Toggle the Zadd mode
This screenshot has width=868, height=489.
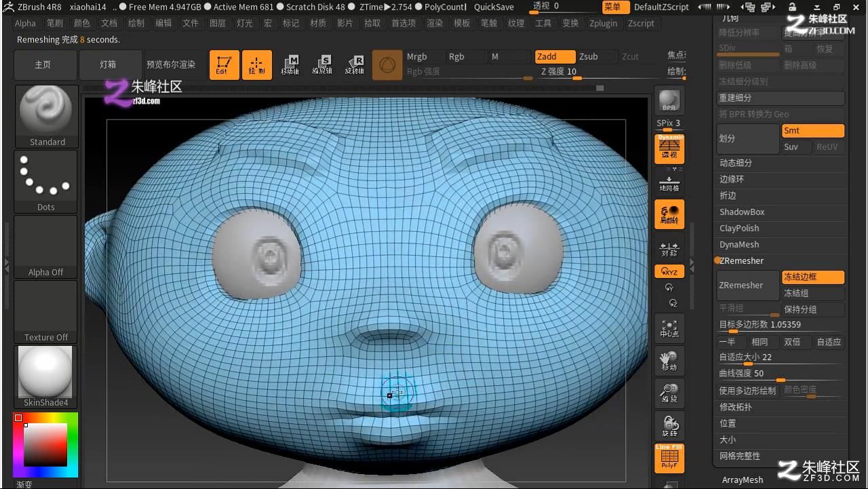[555, 57]
